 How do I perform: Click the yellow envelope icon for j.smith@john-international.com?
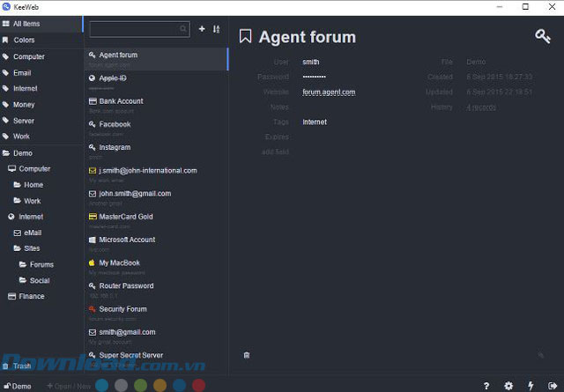pos(93,171)
